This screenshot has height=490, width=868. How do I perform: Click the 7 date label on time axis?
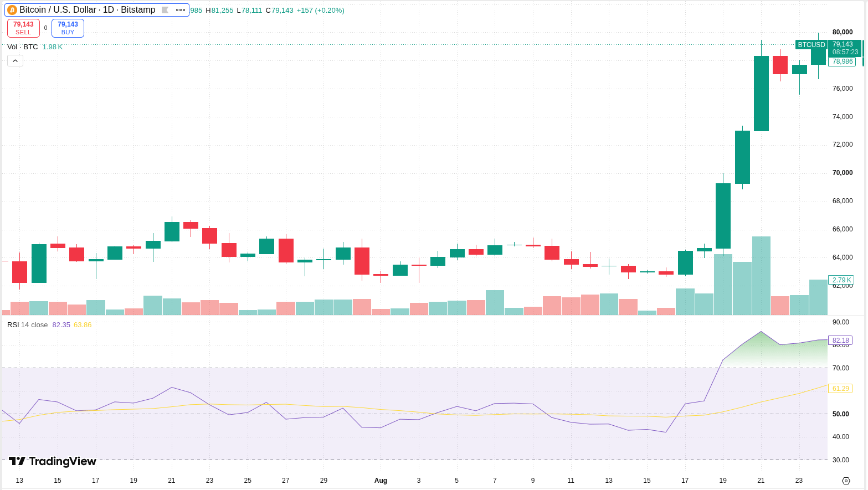coord(495,481)
